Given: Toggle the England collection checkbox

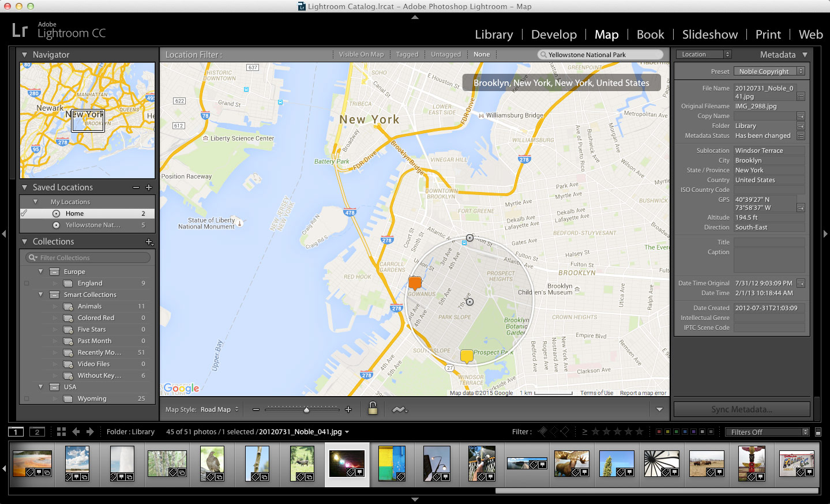Looking at the screenshot, I should pyautogui.click(x=27, y=283).
